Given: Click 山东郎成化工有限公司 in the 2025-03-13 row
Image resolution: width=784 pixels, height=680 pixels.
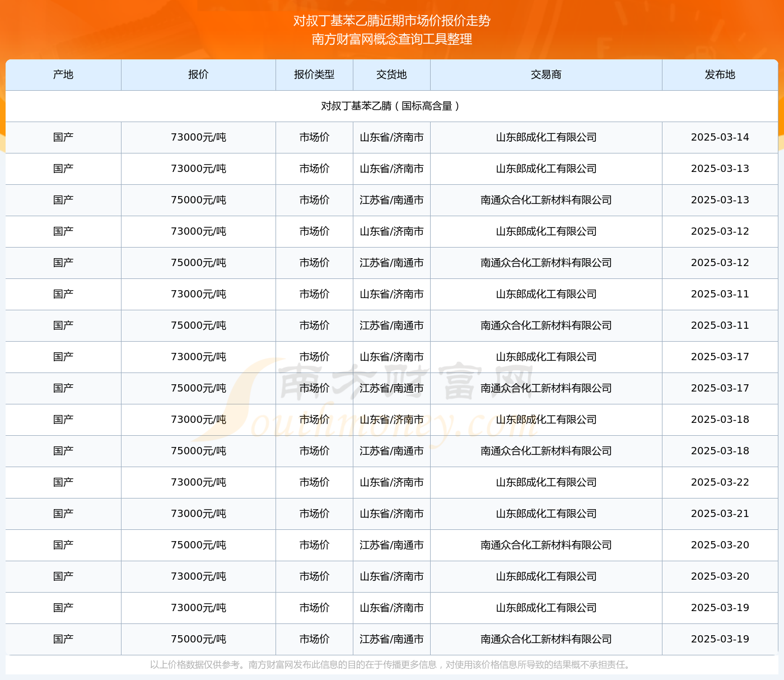Looking at the screenshot, I should tap(546, 169).
